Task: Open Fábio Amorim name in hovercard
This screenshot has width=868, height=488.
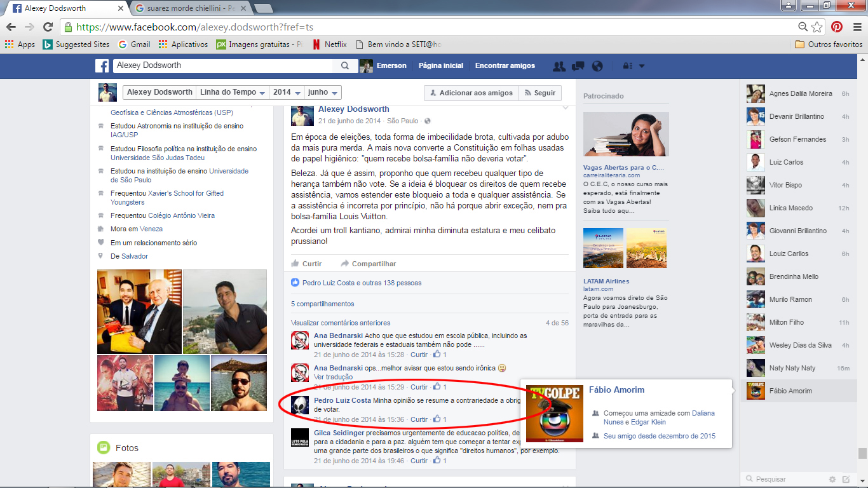Action: click(616, 390)
